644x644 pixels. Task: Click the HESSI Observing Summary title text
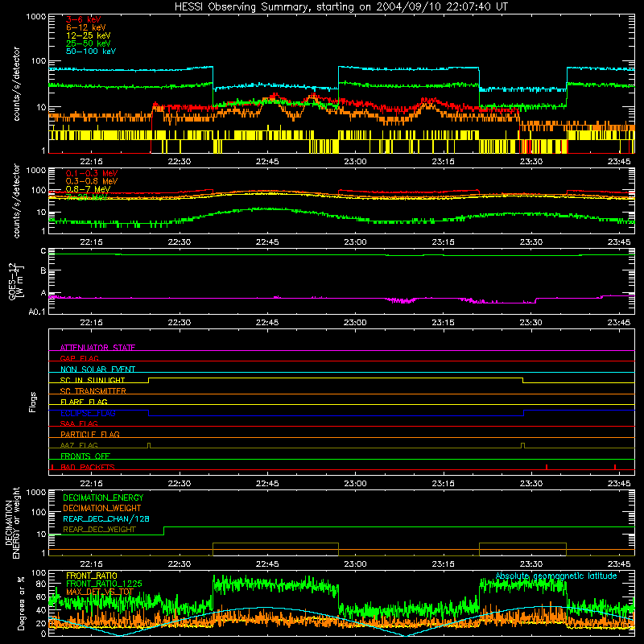point(341,7)
